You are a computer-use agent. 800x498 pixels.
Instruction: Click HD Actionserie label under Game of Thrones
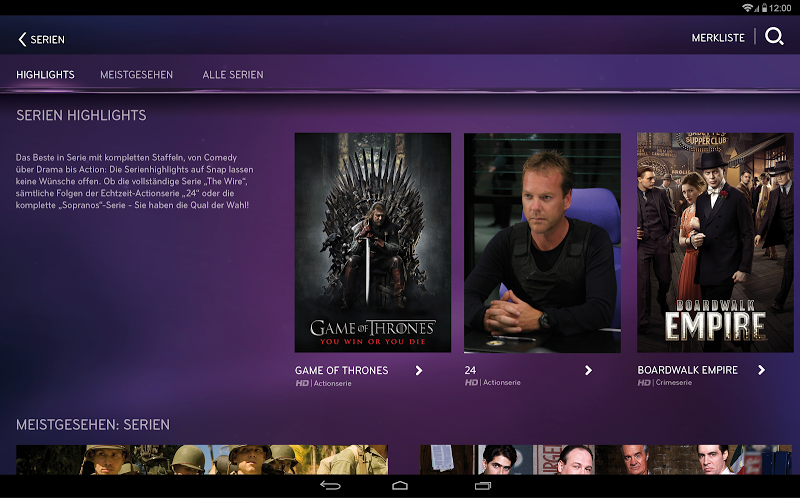tap(323, 383)
